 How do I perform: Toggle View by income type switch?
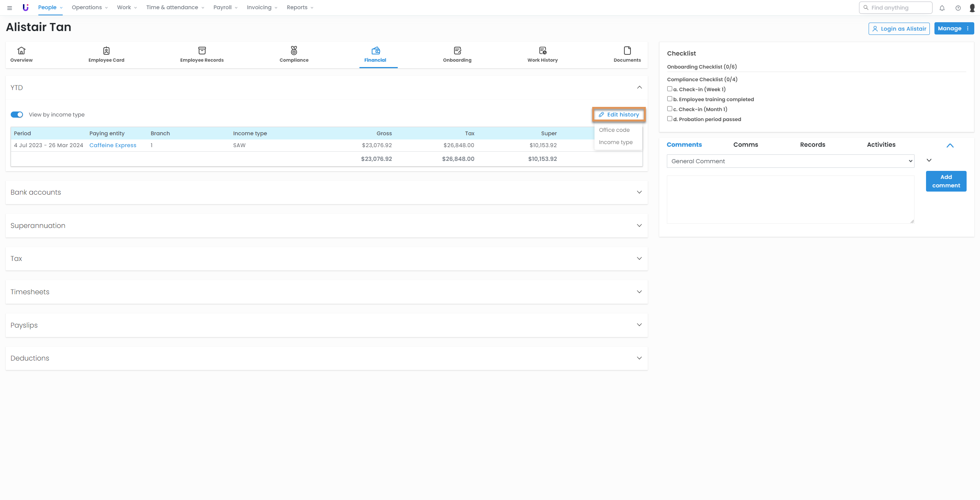(x=17, y=115)
